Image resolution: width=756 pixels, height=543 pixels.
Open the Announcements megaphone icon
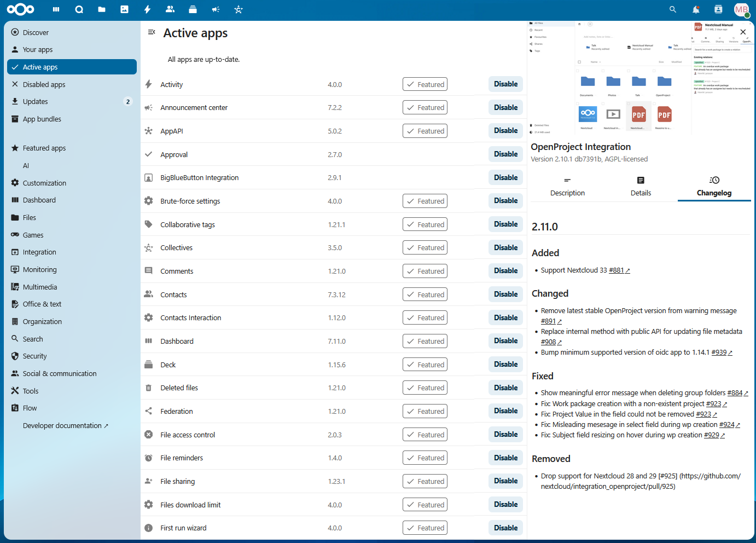(216, 9)
